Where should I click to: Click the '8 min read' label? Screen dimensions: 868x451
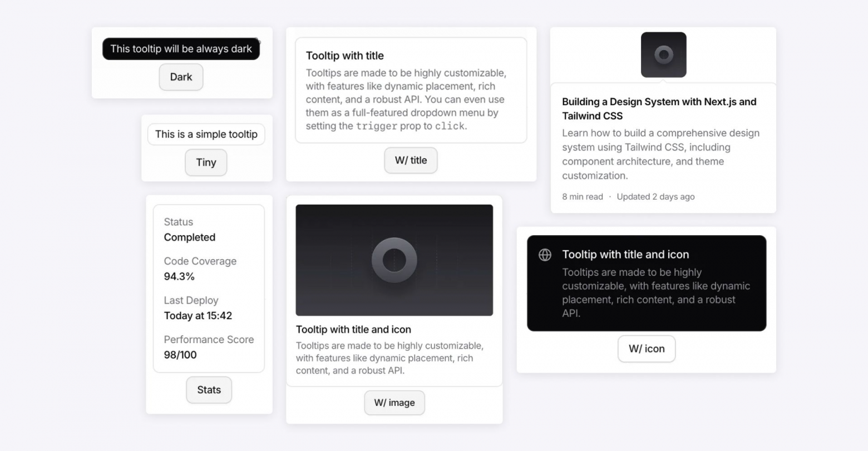click(582, 196)
